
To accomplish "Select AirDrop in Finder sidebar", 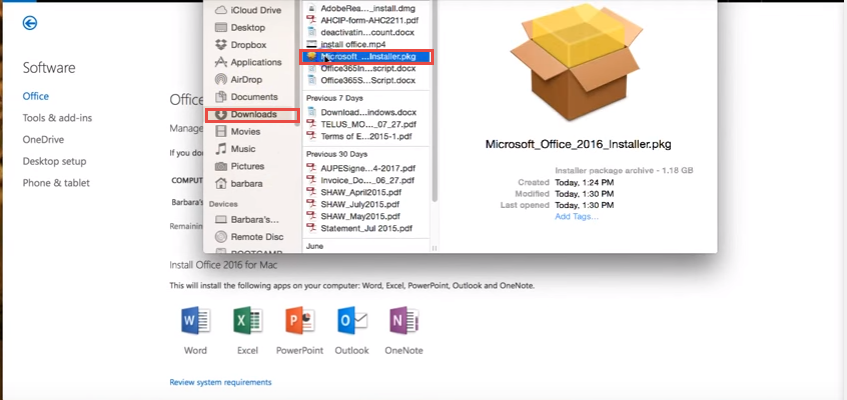I will [238, 79].
